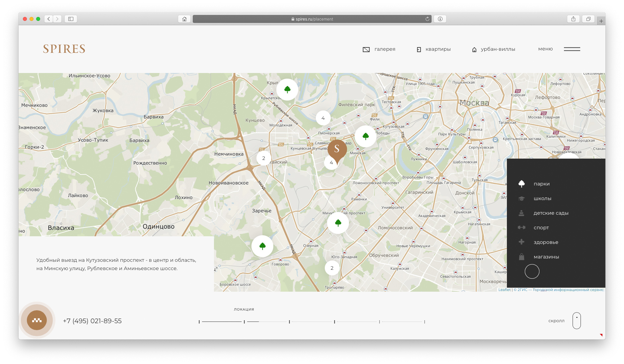
Task: Click the SPIRES logo
Action: [x=64, y=49]
